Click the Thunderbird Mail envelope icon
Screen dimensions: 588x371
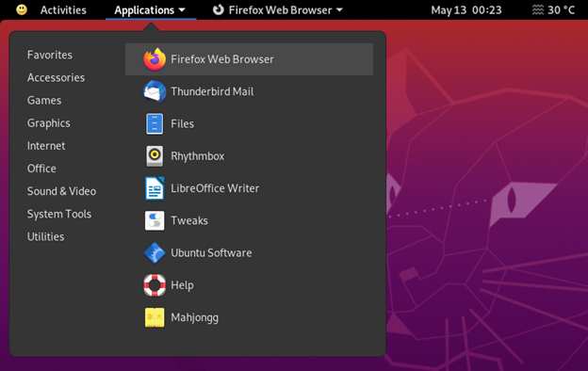(x=155, y=91)
